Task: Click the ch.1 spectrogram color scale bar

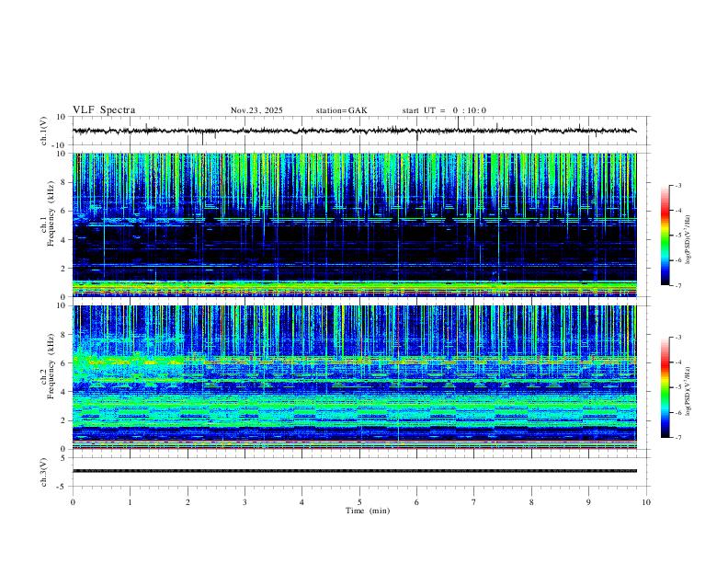Action: pos(665,236)
